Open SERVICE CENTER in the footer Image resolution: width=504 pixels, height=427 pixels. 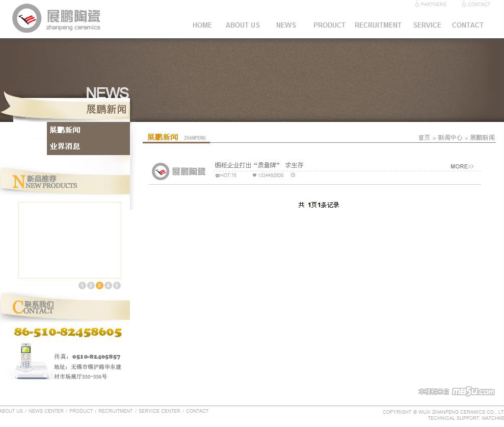pyautogui.click(x=160, y=411)
